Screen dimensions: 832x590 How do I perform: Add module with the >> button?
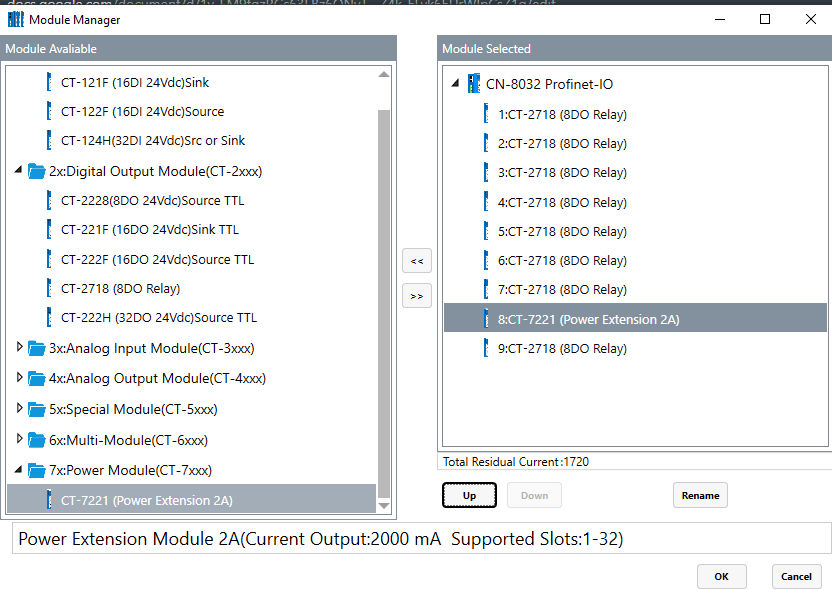[x=417, y=296]
